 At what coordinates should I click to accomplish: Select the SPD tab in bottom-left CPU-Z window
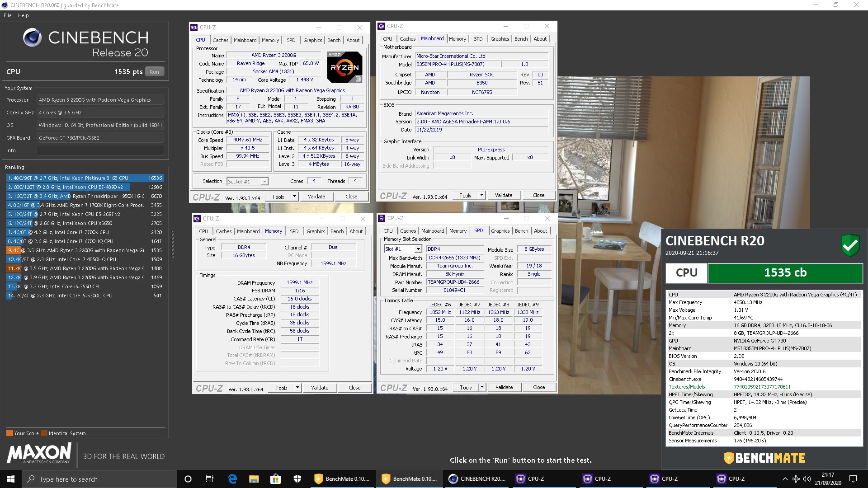click(x=294, y=231)
